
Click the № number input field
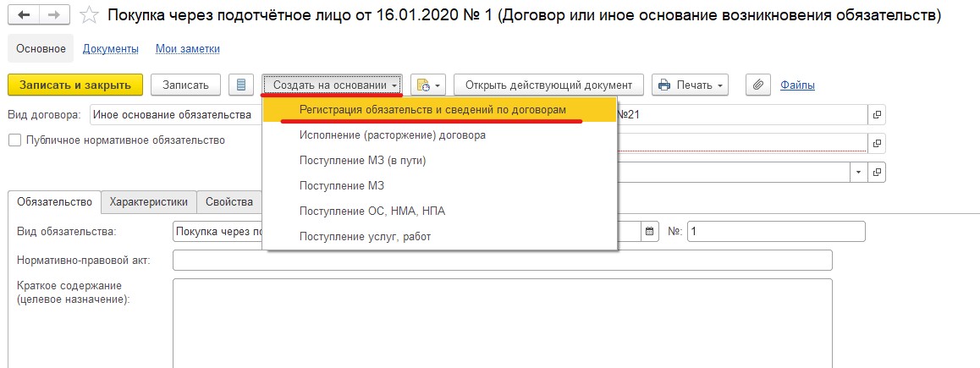tap(776, 231)
